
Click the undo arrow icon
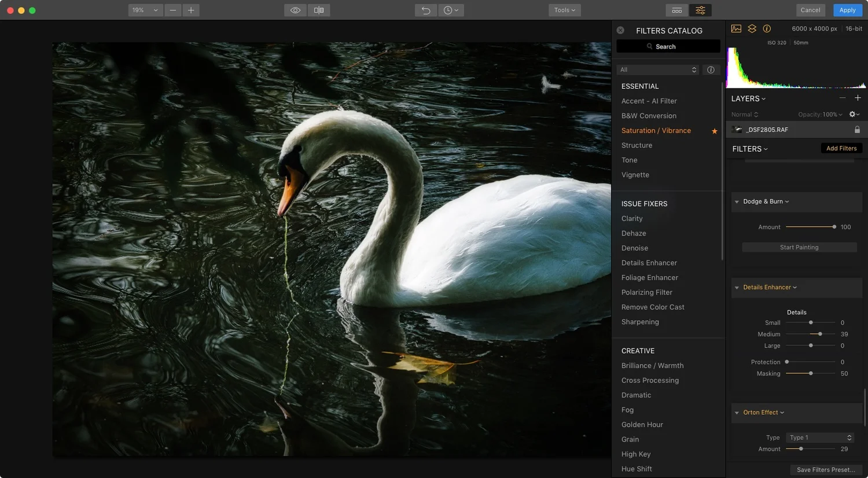[426, 10]
